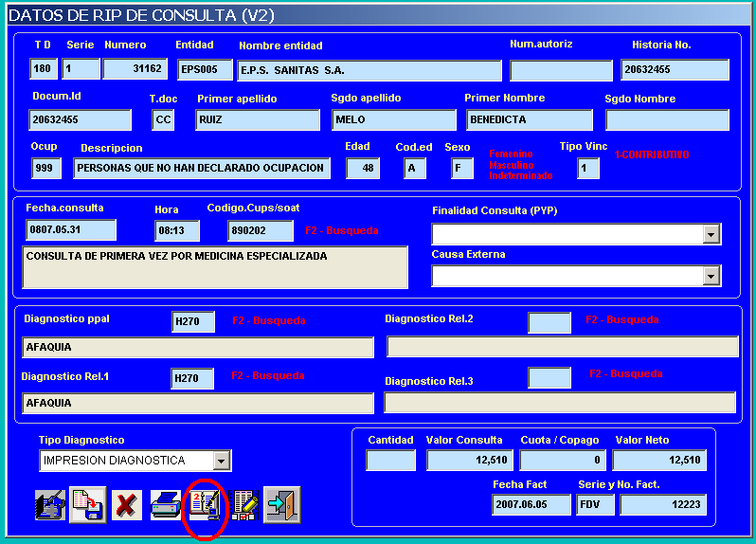Click the AFAQUIA description under Diagnostico Rel.1

pos(198,403)
